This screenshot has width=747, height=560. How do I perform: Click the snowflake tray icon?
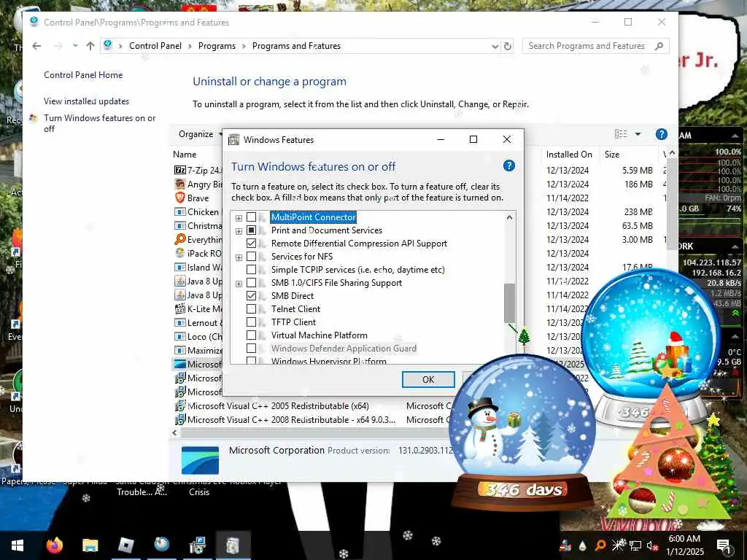[618, 545]
